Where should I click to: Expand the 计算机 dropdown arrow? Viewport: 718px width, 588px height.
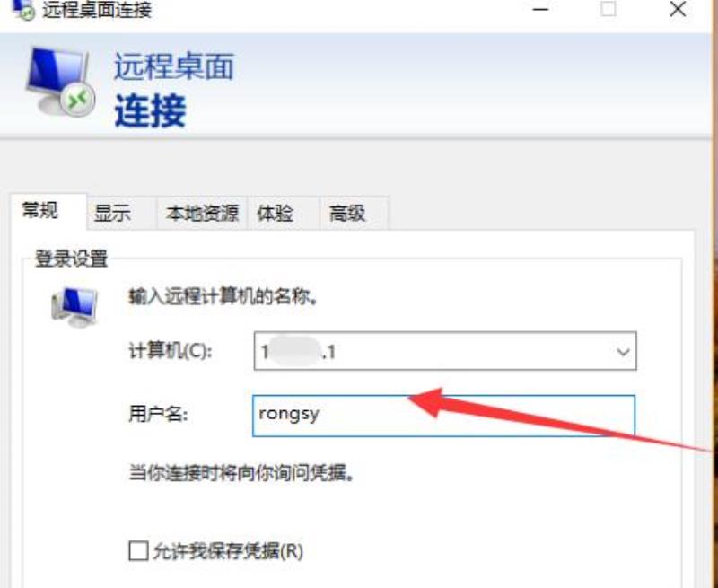click(623, 352)
